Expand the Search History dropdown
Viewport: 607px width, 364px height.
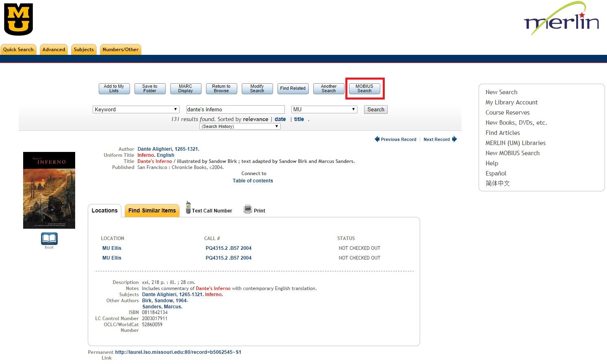coord(240,126)
